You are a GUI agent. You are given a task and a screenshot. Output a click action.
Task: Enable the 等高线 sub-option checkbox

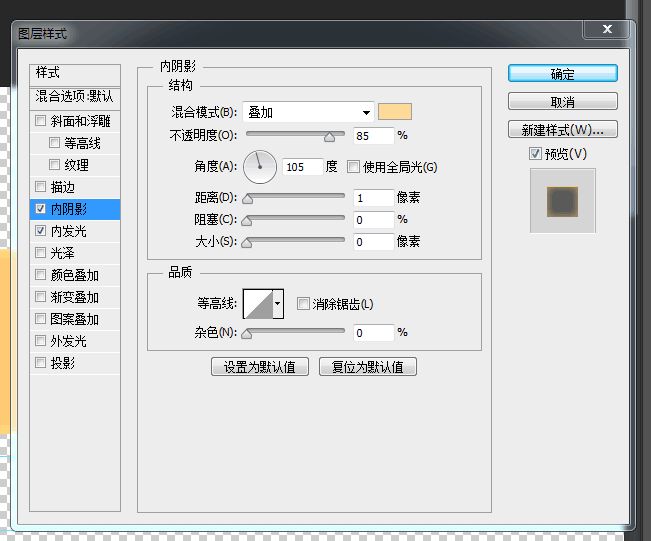(x=54, y=143)
